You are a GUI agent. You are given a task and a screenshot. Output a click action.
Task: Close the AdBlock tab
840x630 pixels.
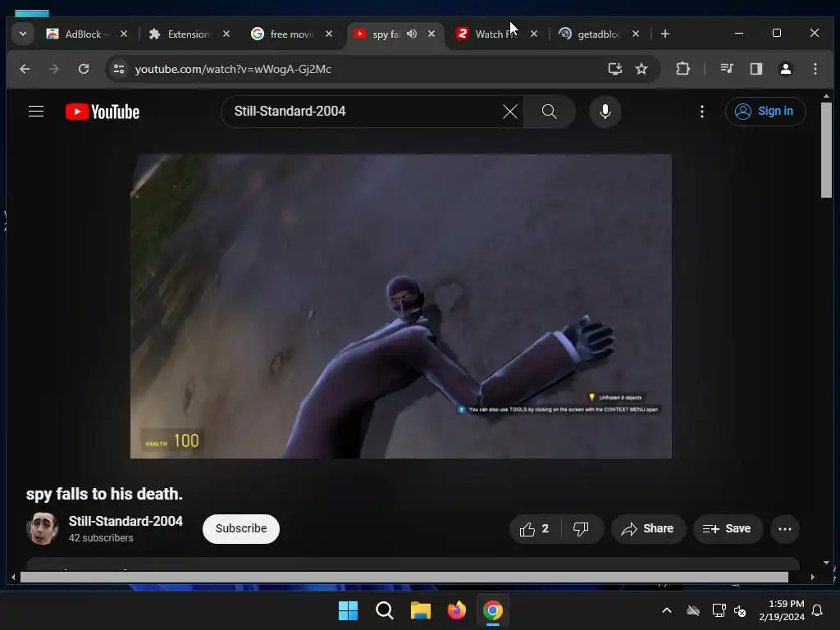124,34
